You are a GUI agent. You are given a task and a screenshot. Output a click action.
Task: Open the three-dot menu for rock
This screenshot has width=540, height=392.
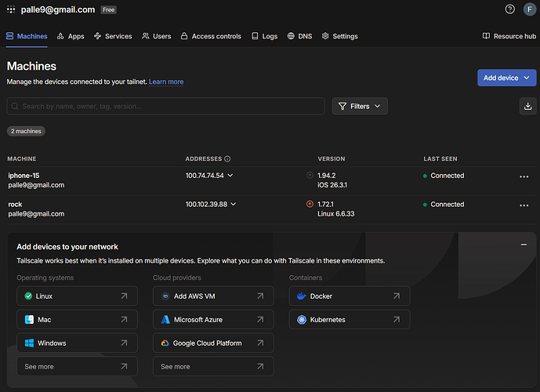point(524,205)
